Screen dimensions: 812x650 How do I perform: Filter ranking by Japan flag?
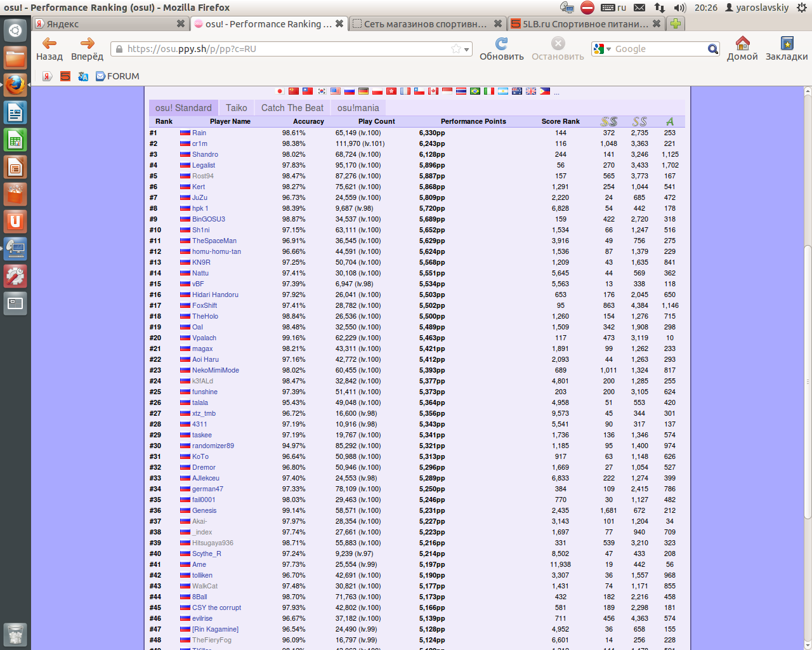click(x=280, y=91)
